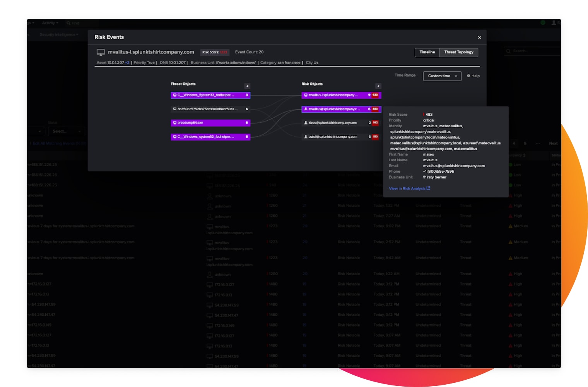Click the Find search in top bar

(73, 23)
